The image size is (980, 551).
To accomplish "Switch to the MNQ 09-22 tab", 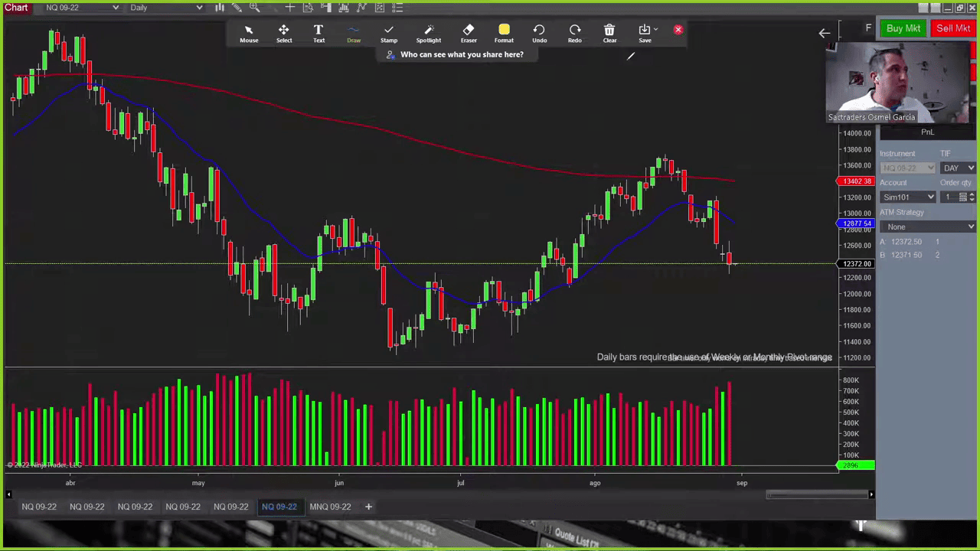I will pyautogui.click(x=330, y=507).
